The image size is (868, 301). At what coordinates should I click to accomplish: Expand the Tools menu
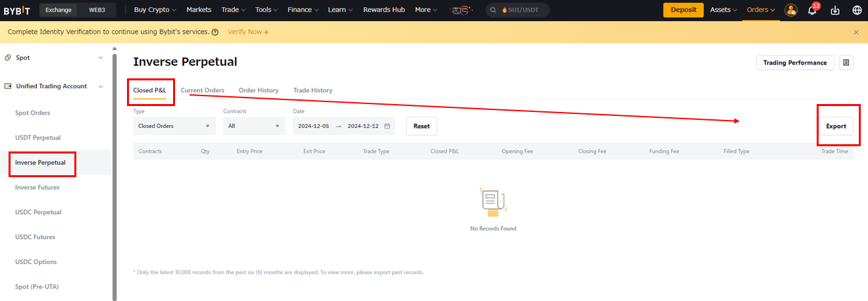click(267, 10)
